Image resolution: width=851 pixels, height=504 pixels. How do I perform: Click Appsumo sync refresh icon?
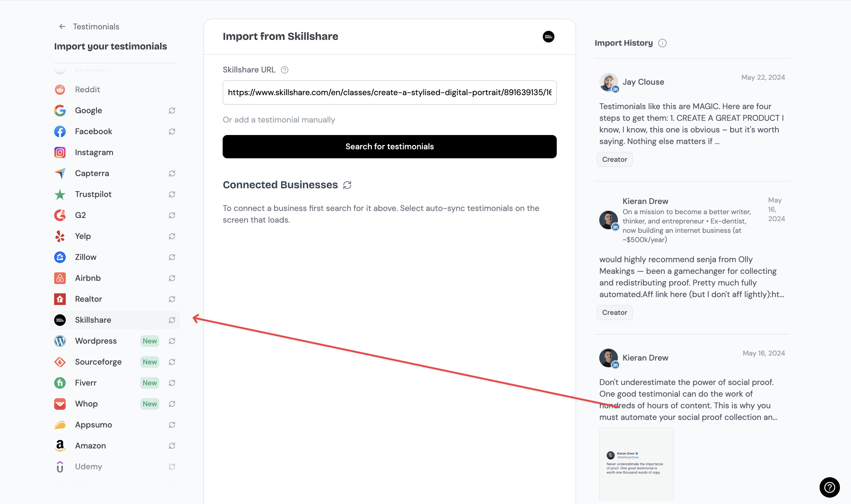pyautogui.click(x=172, y=425)
